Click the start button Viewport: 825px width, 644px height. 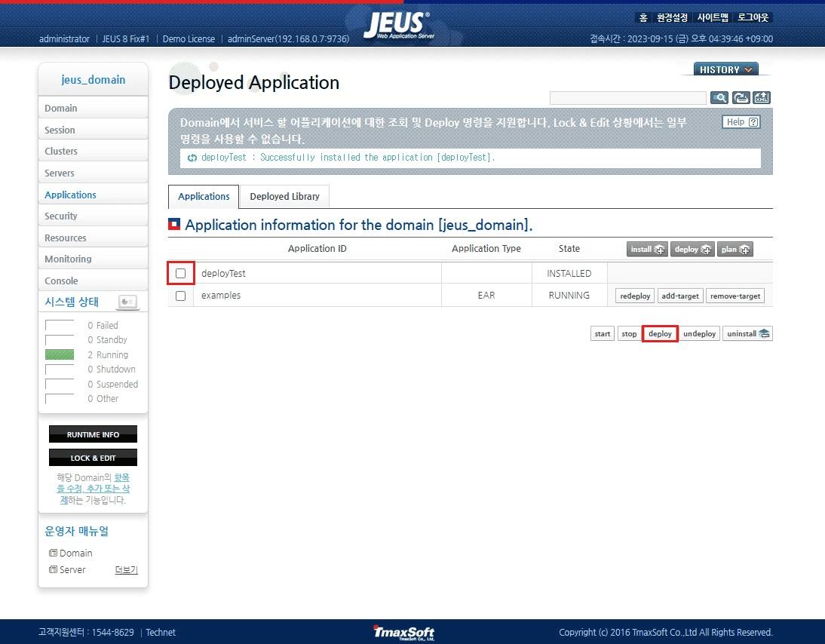click(603, 333)
